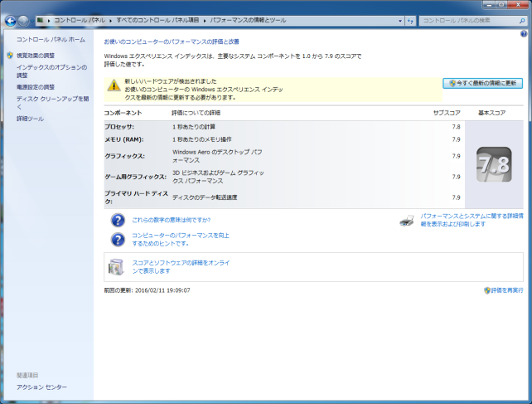Maximize the Control Panel window
Viewport: 532px width, 404px height.
[501, 5]
